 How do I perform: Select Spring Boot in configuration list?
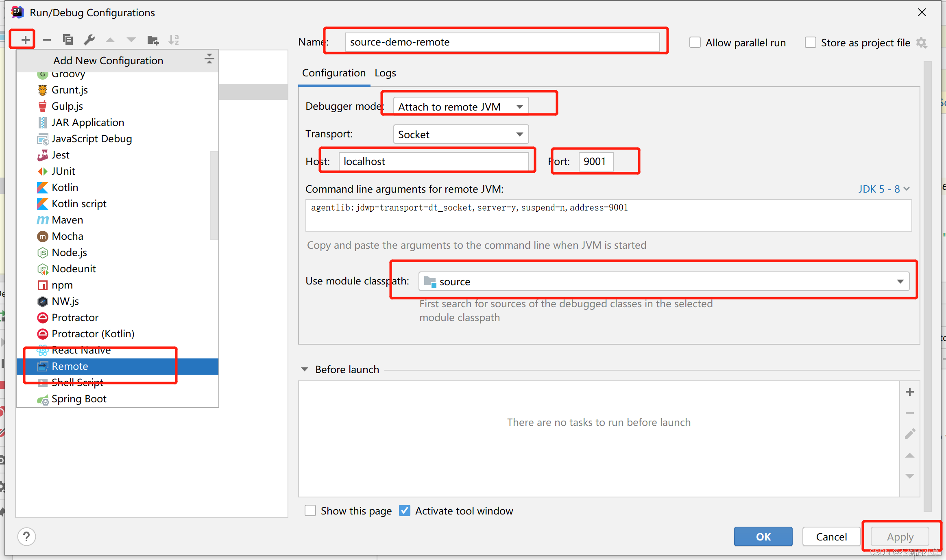click(x=79, y=399)
